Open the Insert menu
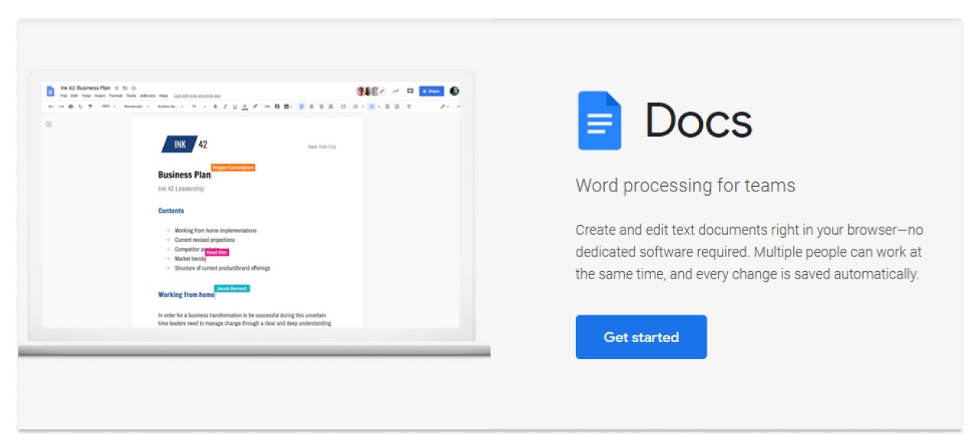 100,93
